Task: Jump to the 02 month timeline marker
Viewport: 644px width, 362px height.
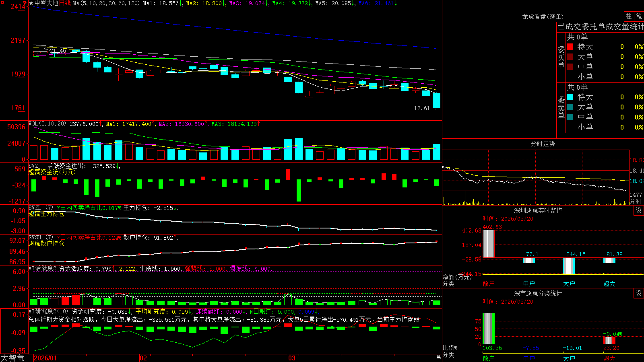Action: [143, 358]
